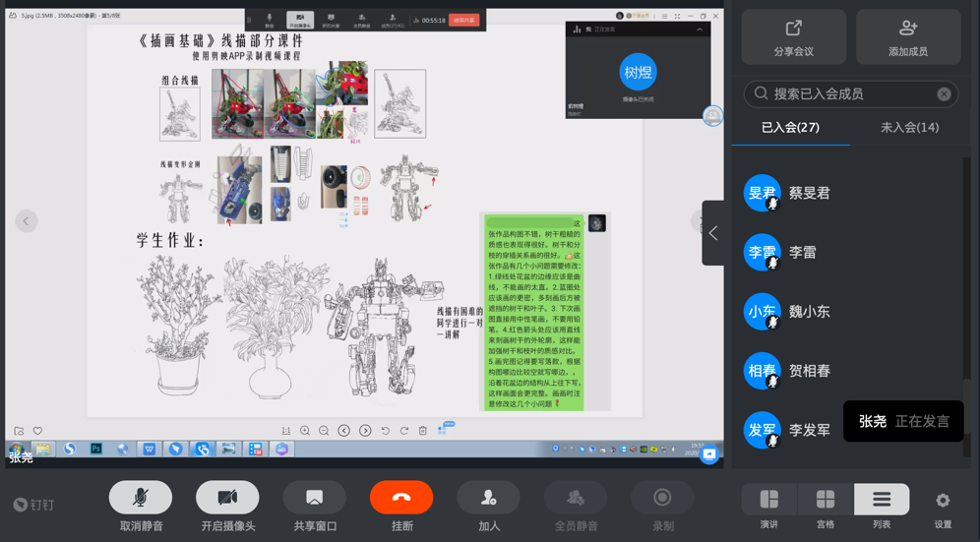Add a participant using 加人

tap(489, 498)
